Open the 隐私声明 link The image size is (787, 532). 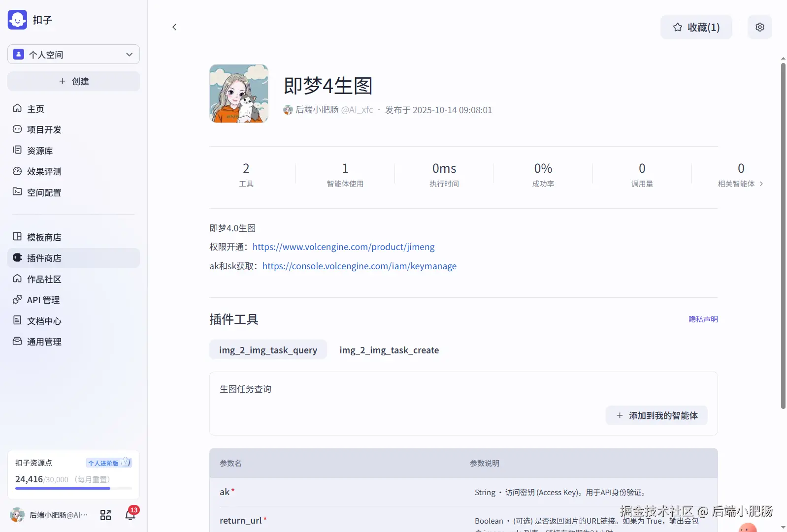click(x=703, y=319)
